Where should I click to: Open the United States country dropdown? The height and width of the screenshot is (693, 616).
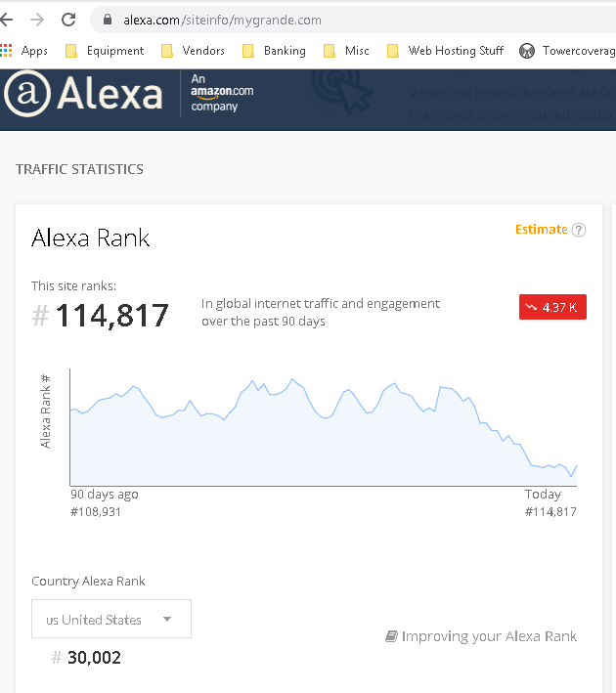click(111, 619)
